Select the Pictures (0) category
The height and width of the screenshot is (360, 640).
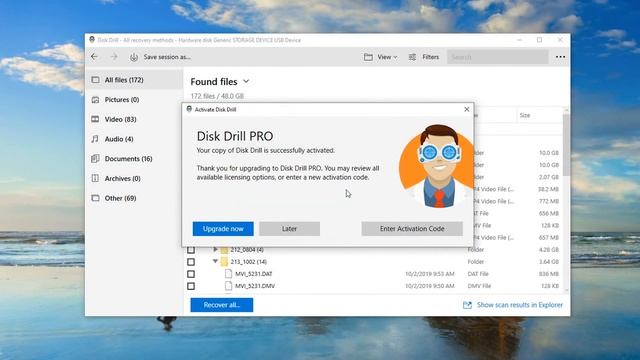[x=135, y=100]
